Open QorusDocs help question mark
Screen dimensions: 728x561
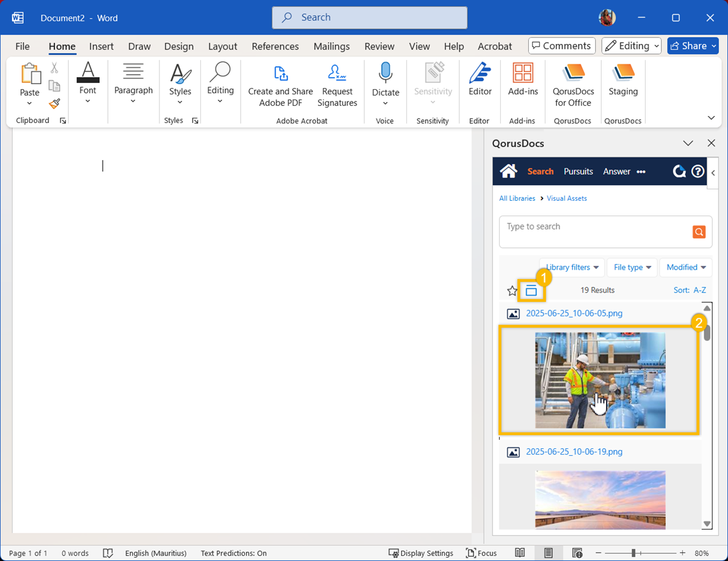(x=698, y=171)
